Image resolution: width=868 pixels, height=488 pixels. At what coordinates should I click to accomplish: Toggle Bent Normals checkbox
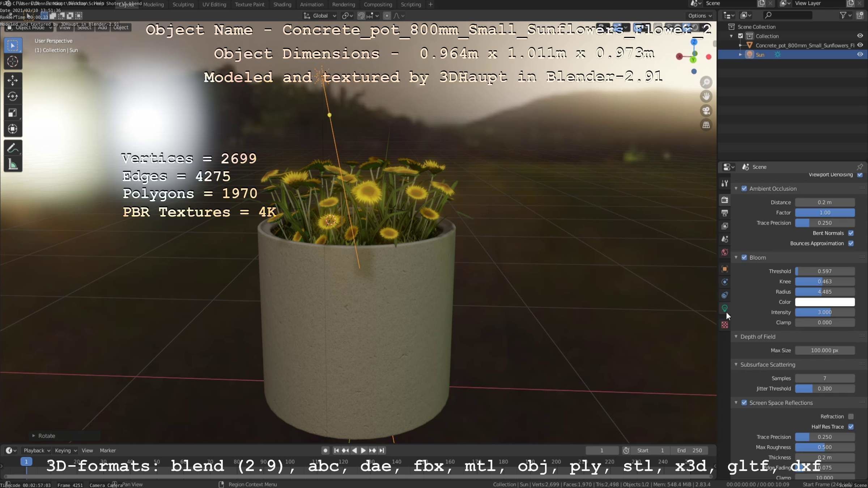pos(851,233)
